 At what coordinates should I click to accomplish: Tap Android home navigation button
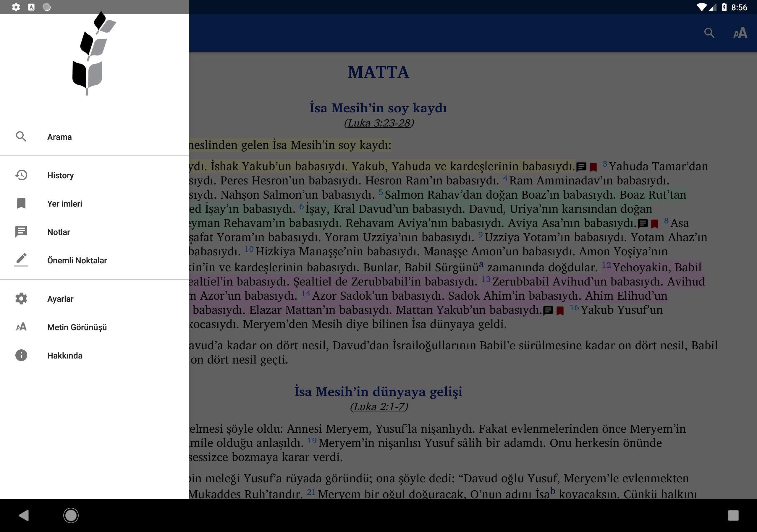71,515
